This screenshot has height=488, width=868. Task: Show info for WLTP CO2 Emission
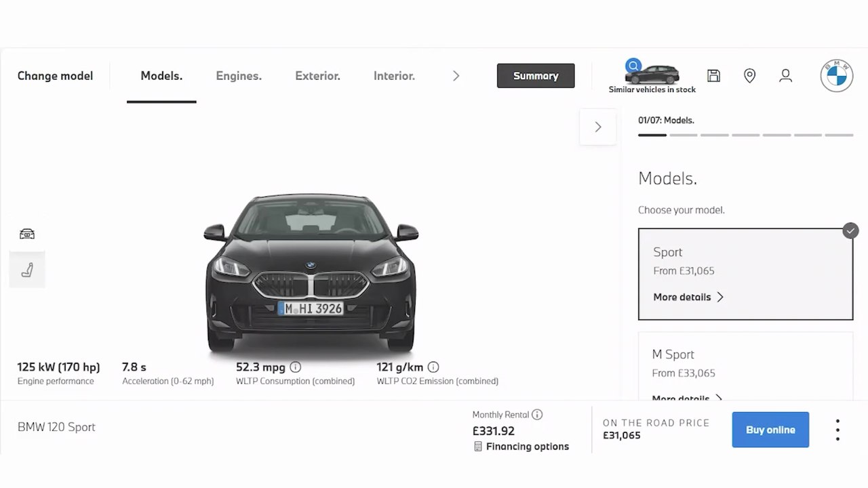tap(433, 367)
